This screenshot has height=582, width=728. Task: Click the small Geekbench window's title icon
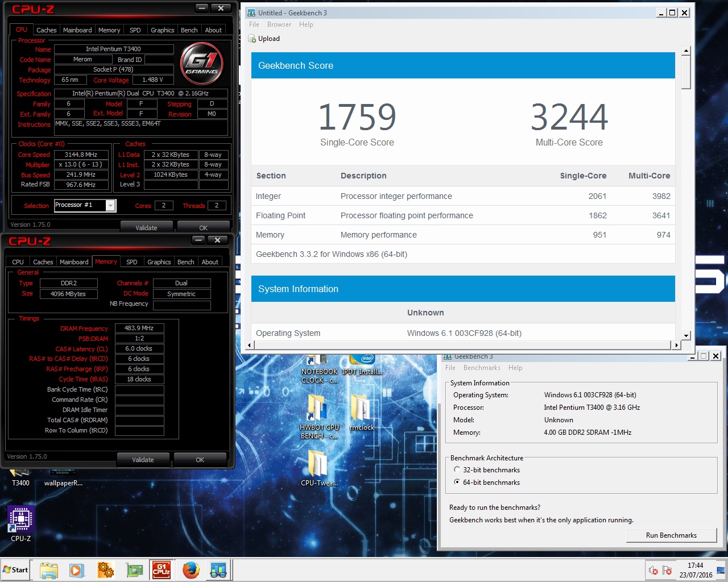[x=448, y=356]
